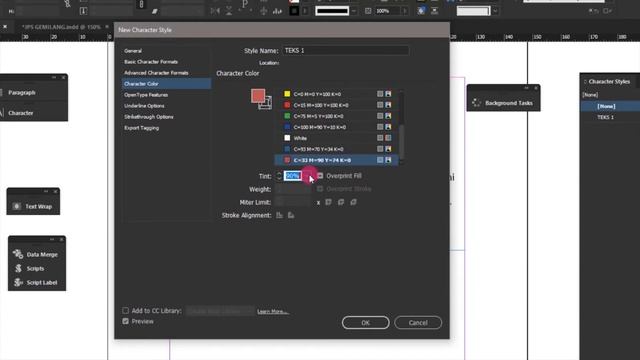This screenshot has height=360, width=640.
Task: Click the Style Name input field
Action: [x=345, y=51]
